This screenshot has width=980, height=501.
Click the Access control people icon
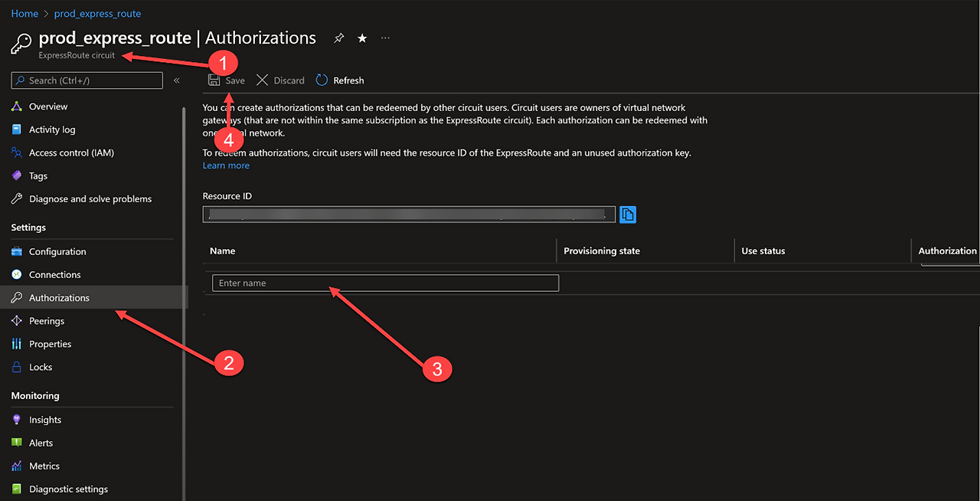click(x=17, y=152)
